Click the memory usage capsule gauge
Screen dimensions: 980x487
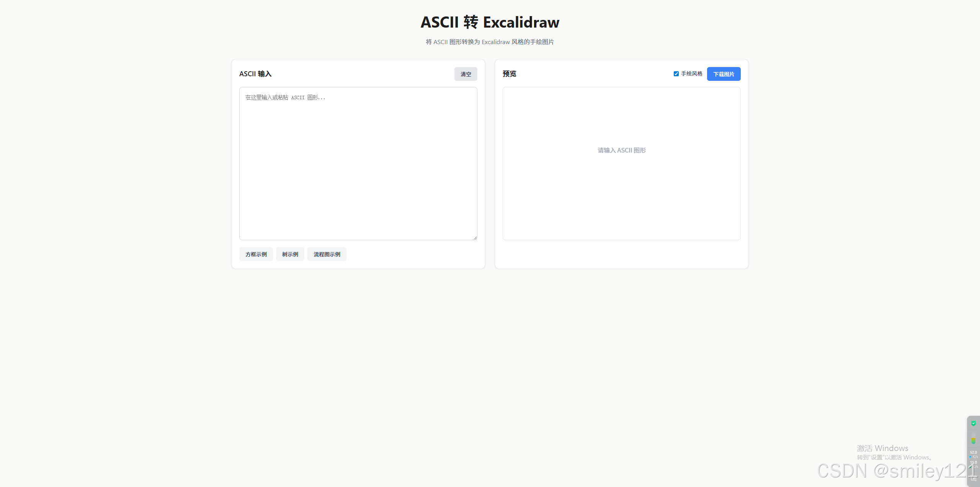pyautogui.click(x=973, y=438)
